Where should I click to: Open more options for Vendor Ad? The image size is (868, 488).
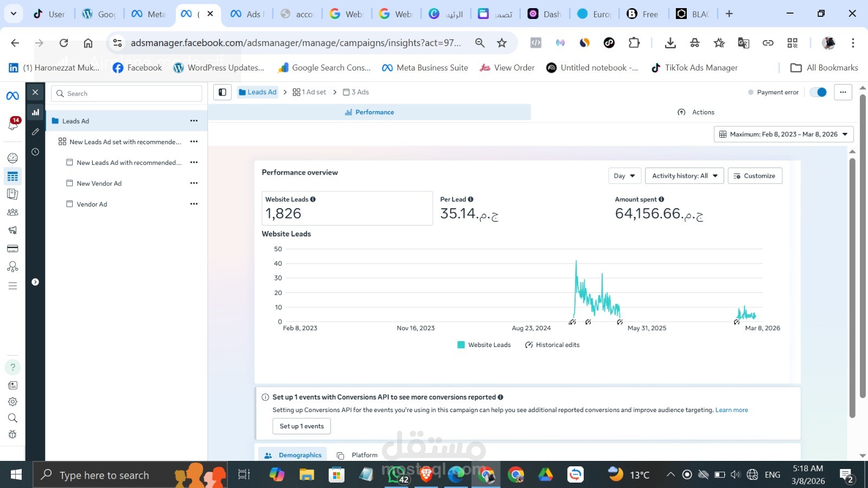point(194,204)
